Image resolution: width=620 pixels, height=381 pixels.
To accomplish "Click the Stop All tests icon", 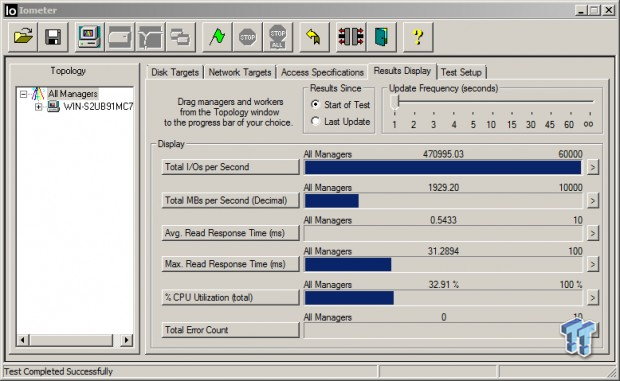I will coord(278,37).
